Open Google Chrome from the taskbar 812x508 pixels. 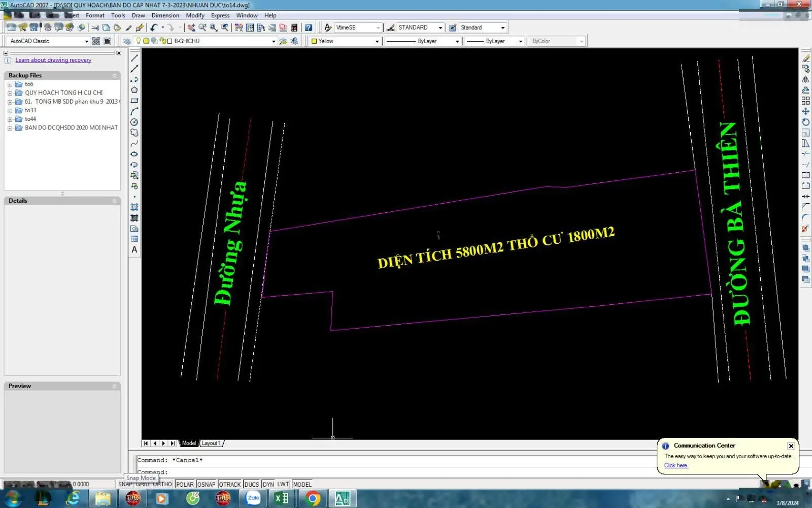[x=313, y=499]
